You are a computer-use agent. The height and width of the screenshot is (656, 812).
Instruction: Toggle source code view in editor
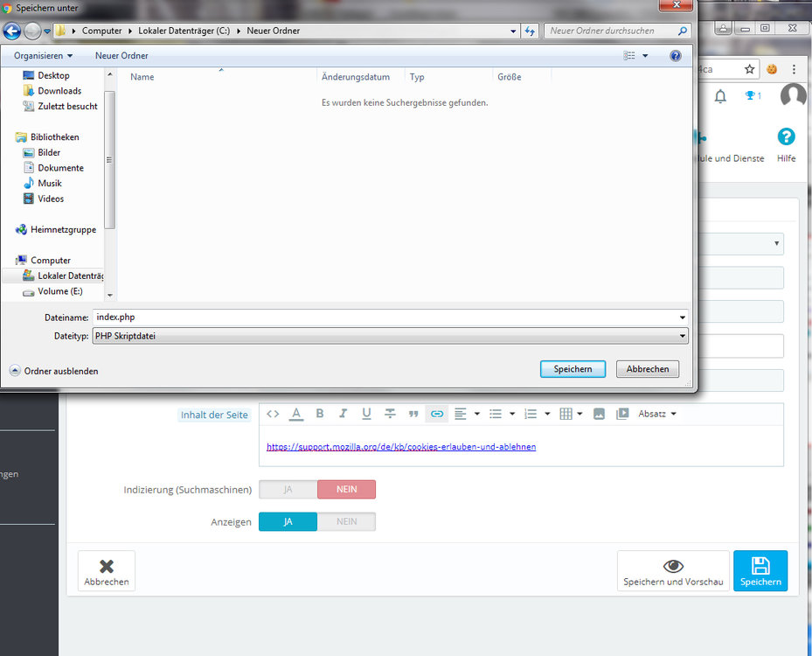coord(273,414)
